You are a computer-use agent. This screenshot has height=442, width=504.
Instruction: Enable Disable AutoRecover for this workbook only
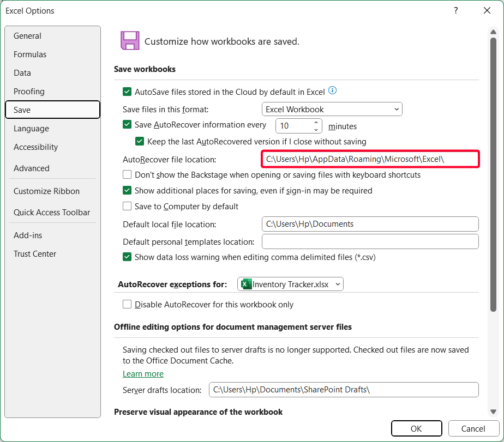point(127,305)
